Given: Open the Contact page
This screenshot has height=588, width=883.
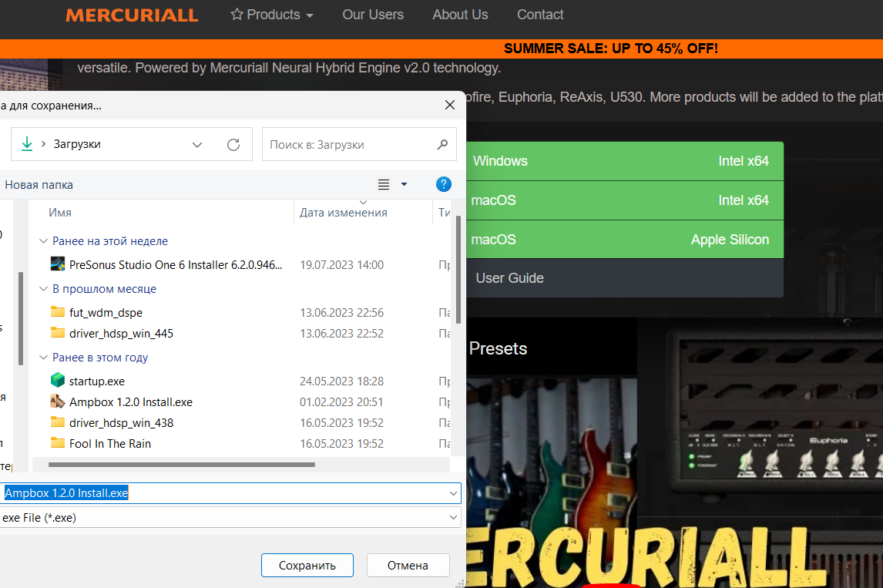Looking at the screenshot, I should [540, 15].
